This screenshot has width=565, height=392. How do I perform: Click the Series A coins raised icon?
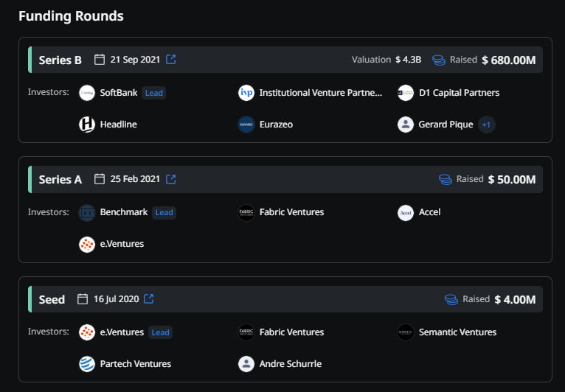click(445, 179)
